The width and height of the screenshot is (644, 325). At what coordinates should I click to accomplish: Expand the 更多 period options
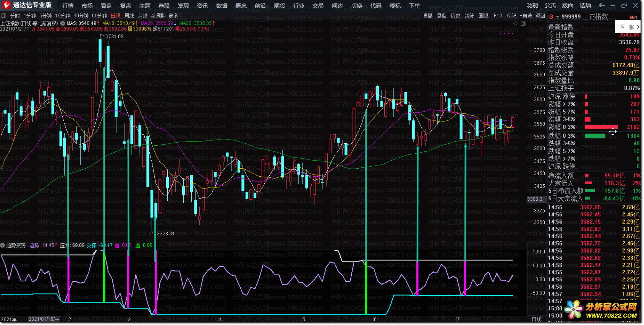pyautogui.click(x=175, y=16)
